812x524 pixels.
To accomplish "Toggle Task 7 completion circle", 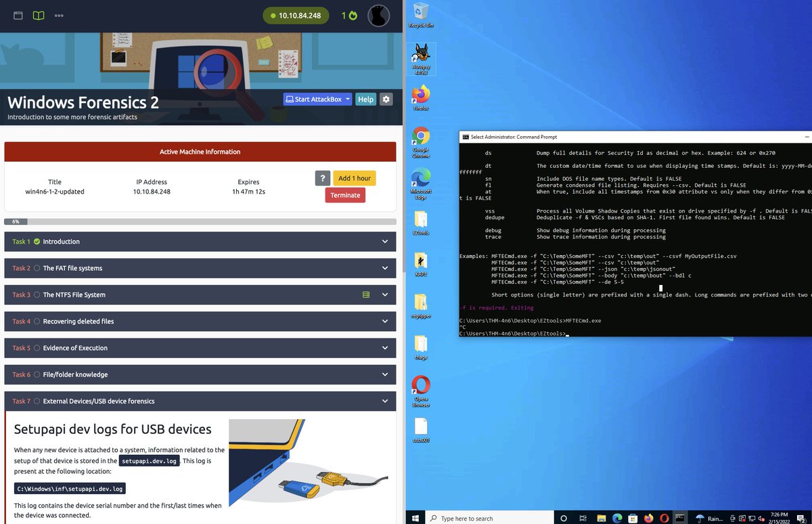I will [37, 401].
